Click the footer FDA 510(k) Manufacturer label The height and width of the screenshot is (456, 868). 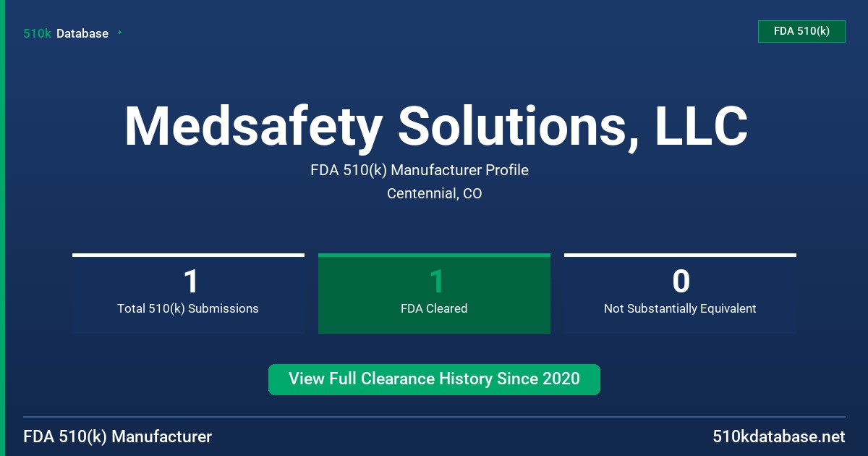click(118, 436)
